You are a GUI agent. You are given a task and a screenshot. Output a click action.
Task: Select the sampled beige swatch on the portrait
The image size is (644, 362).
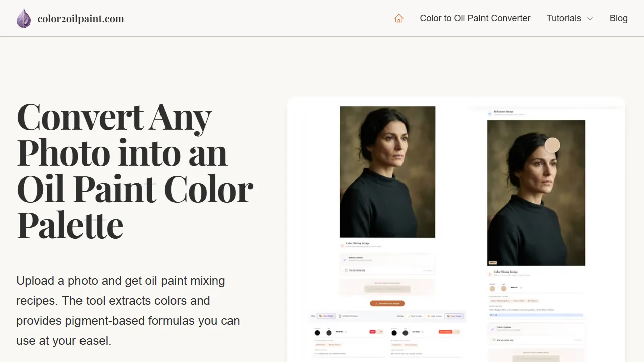click(552, 145)
